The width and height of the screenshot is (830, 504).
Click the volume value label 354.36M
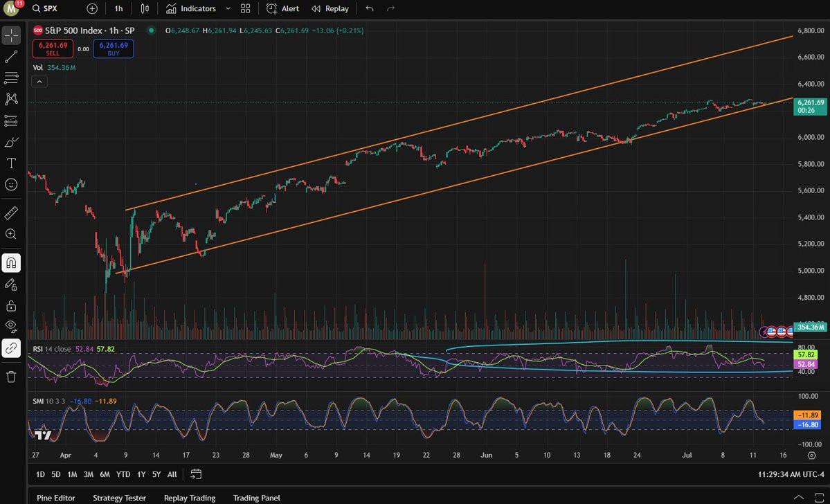(x=811, y=327)
